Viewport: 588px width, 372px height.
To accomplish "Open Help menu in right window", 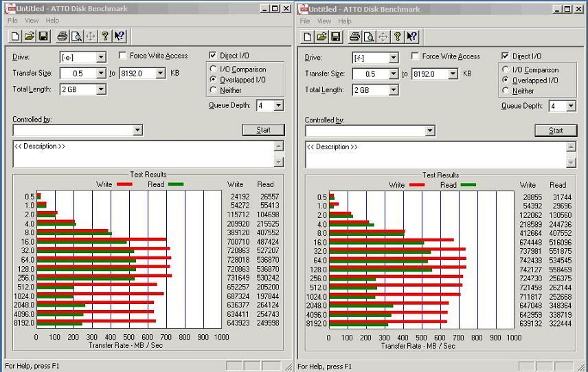I will coord(345,21).
